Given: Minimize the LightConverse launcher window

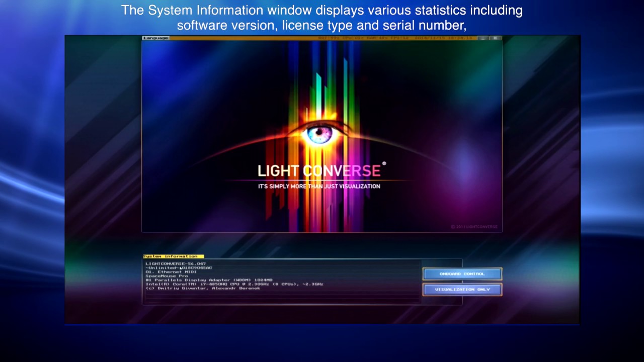Looking at the screenshot, I should coord(482,38).
